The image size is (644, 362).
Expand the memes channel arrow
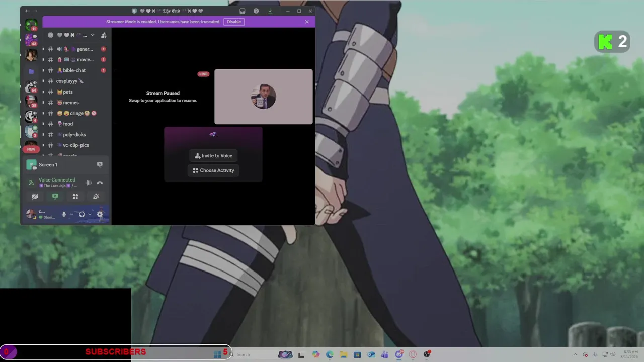tap(43, 103)
